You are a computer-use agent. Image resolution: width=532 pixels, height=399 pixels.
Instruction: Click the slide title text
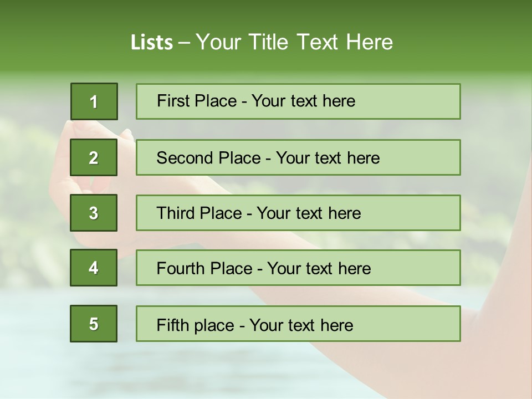pyautogui.click(x=262, y=42)
